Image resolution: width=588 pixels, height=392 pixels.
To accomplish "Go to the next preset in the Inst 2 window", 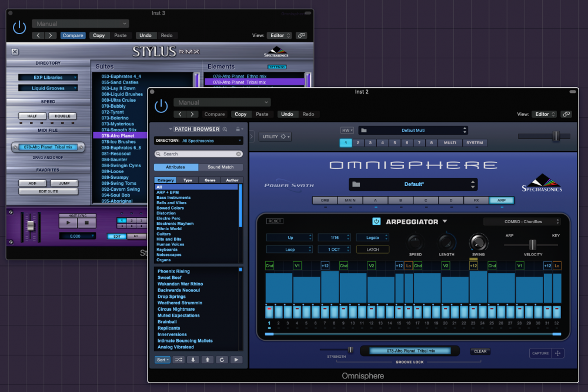I will pos(192,114).
